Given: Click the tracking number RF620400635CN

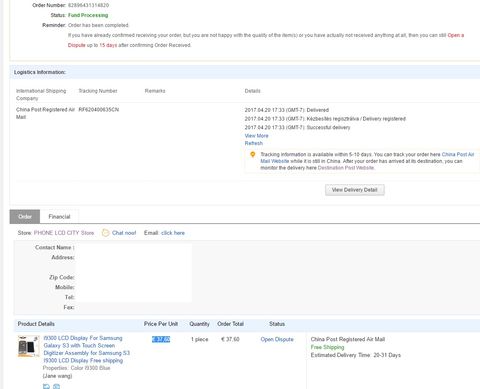Looking at the screenshot, I should coord(99,110).
